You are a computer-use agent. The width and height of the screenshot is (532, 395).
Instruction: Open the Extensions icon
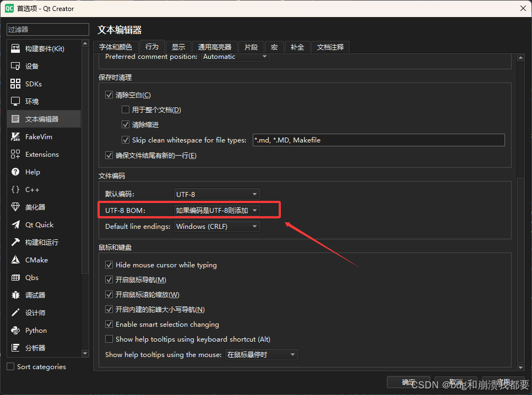pyautogui.click(x=15, y=154)
